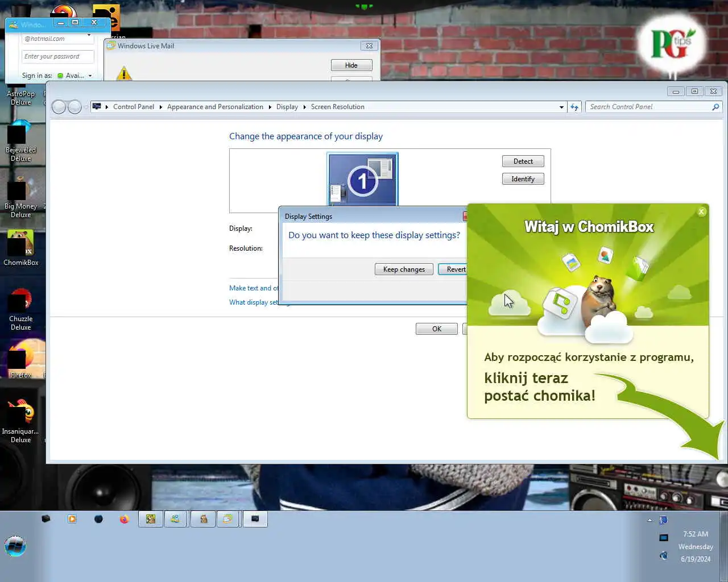The height and width of the screenshot is (582, 728).
Task: Launch Chuzzle Deluxe from the desktop
Action: pos(20,310)
